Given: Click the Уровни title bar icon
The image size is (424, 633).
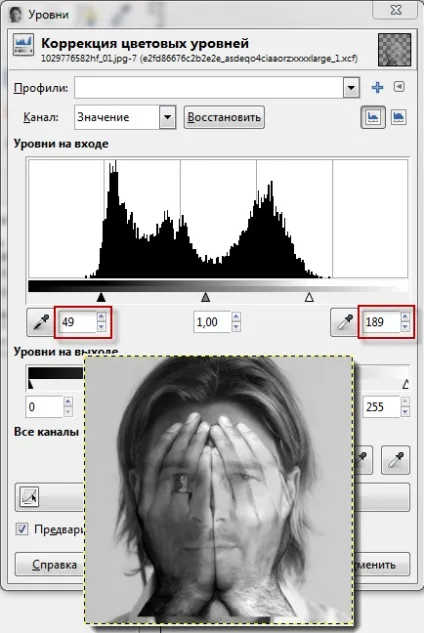Looking at the screenshot, I should 15,15.
